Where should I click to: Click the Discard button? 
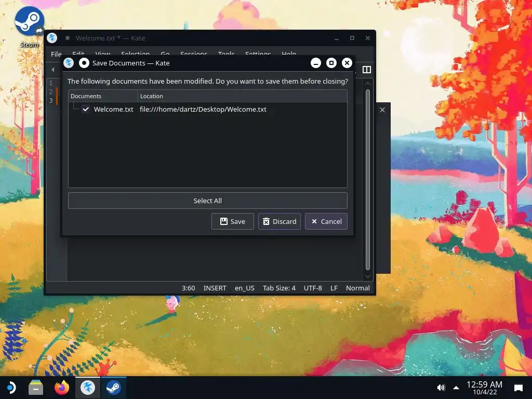[x=279, y=221]
